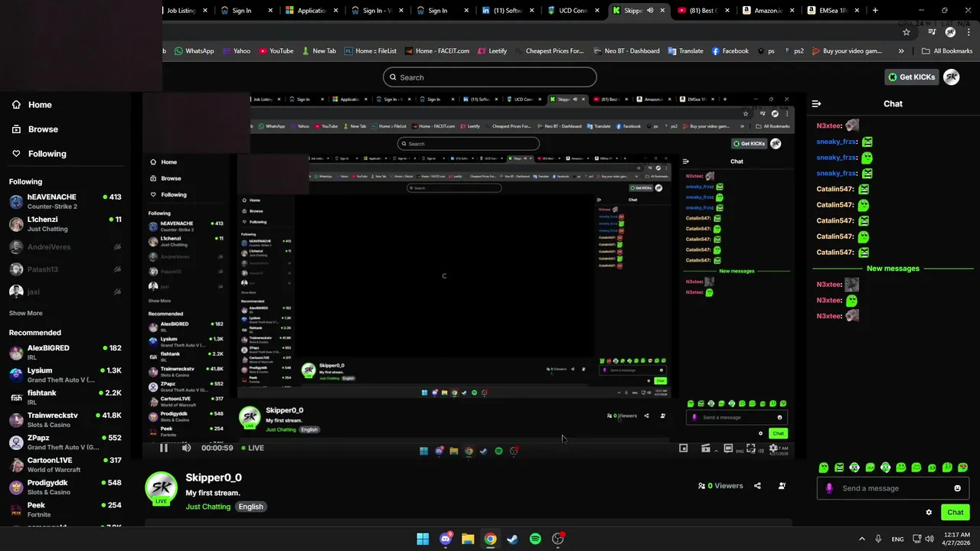Image resolution: width=980 pixels, height=551 pixels.
Task: Click the English language tag
Action: pyautogui.click(x=250, y=507)
